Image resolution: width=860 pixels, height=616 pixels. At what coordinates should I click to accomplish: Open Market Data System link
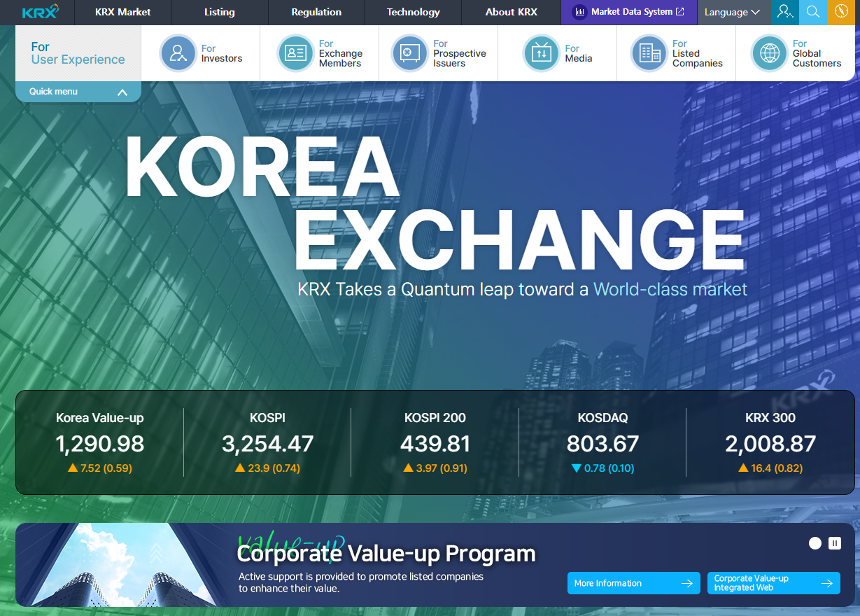pyautogui.click(x=629, y=12)
